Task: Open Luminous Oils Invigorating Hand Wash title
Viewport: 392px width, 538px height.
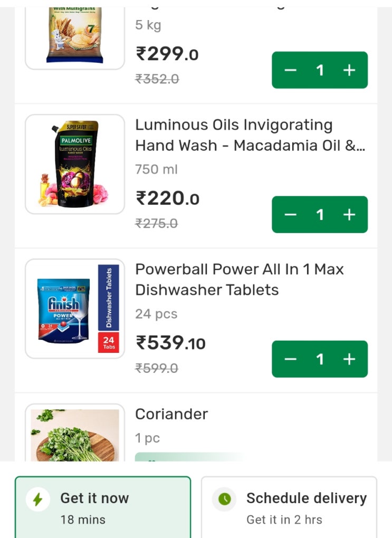Action: 250,135
